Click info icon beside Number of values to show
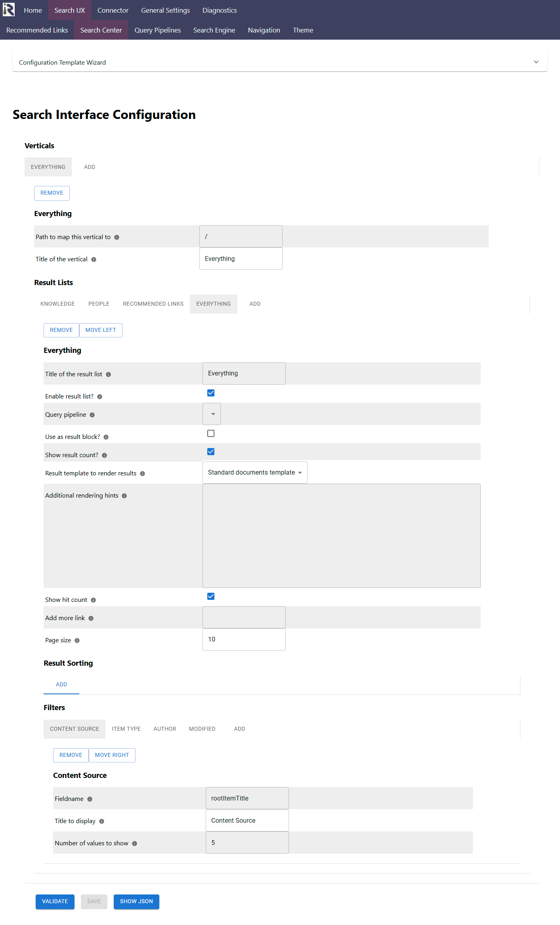Screen dimensions: 560x925 point(134,844)
